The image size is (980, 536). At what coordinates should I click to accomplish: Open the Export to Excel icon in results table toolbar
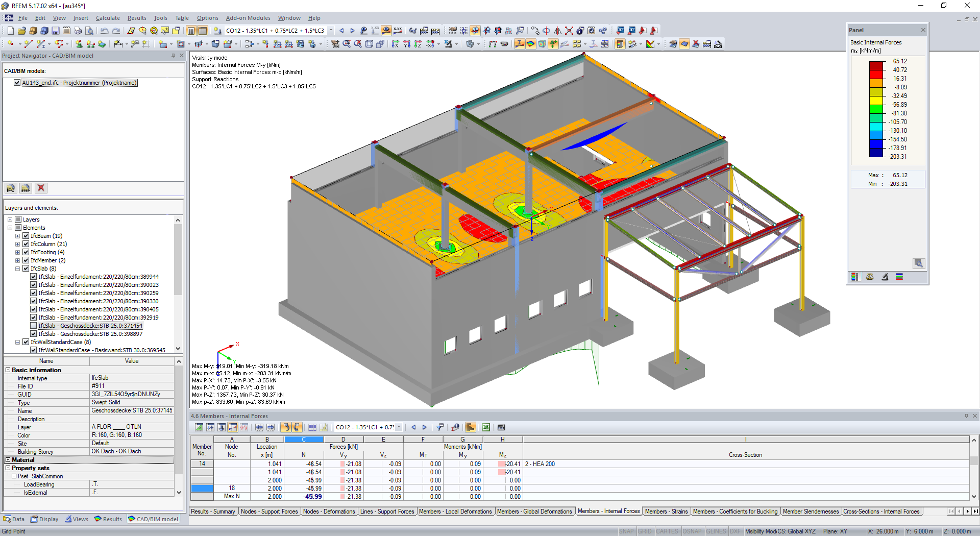coord(486,427)
